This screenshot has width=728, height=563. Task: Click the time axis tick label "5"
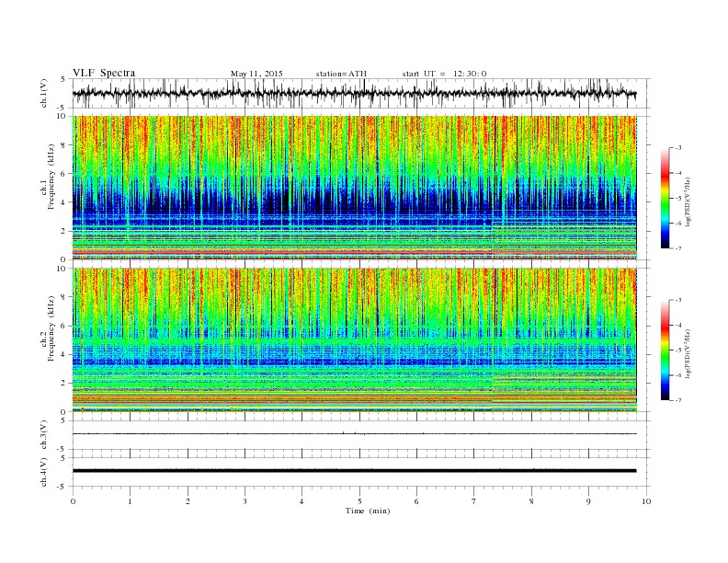point(359,501)
